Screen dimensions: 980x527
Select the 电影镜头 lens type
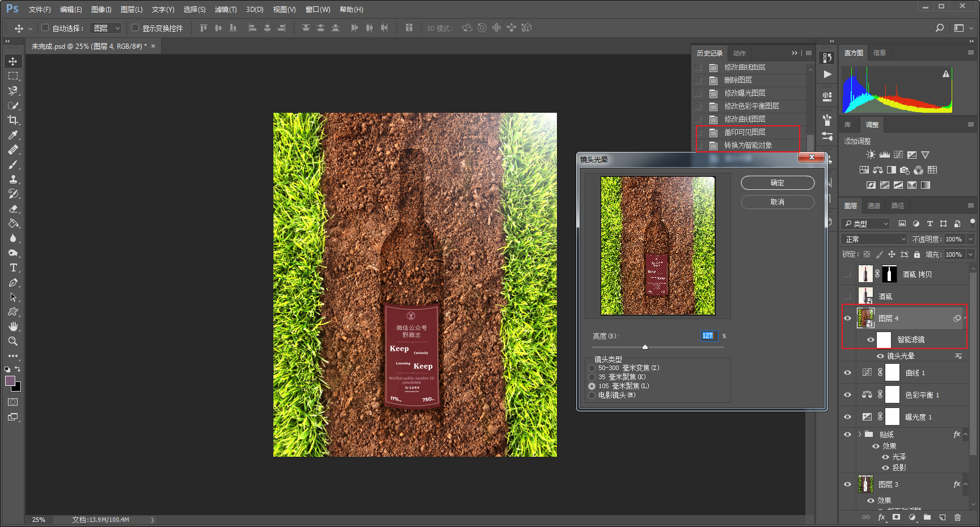click(x=592, y=396)
